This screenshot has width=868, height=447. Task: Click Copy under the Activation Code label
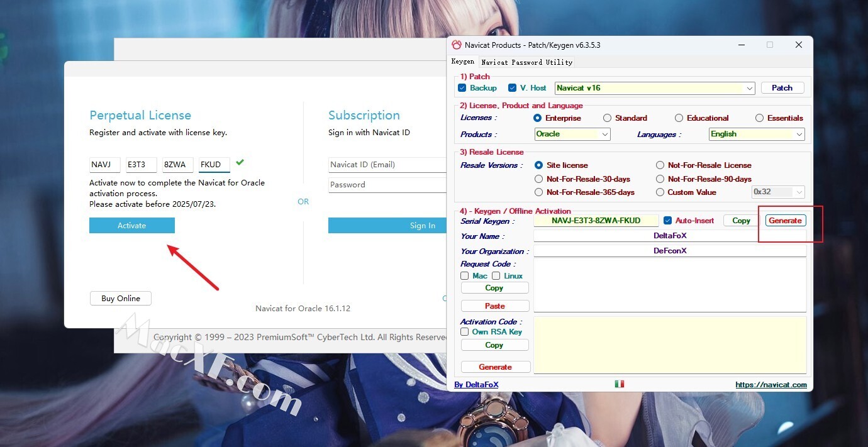pyautogui.click(x=495, y=345)
